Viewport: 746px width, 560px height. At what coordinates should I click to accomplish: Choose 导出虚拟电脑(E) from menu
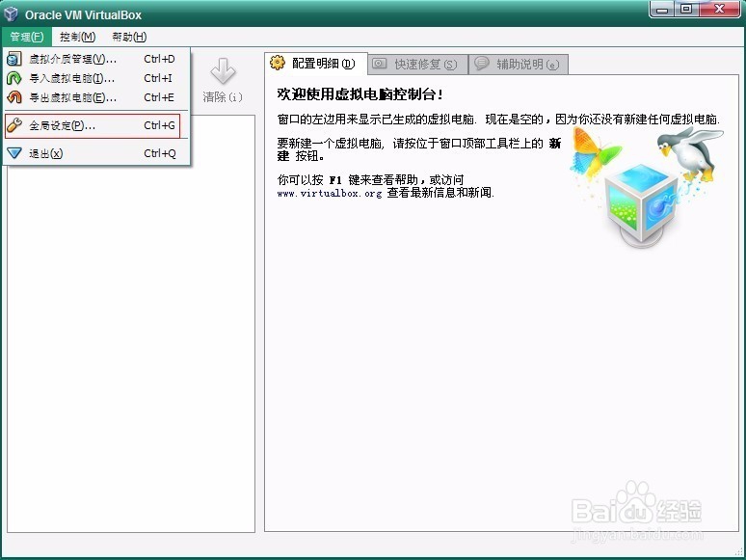[96, 97]
